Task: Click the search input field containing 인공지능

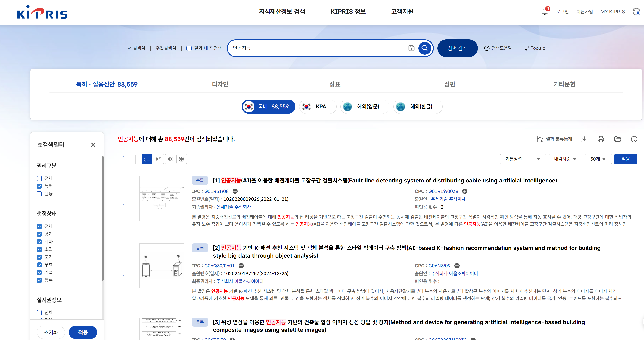Action: (318, 48)
